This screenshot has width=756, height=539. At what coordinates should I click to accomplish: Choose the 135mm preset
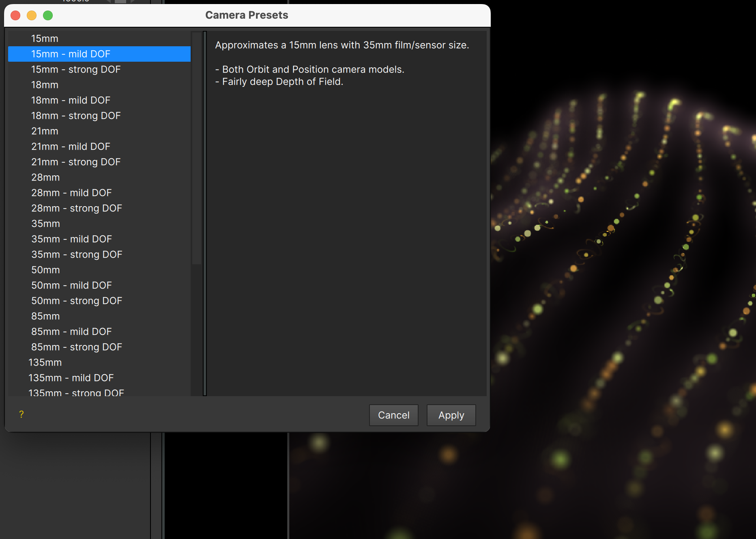tap(99, 362)
